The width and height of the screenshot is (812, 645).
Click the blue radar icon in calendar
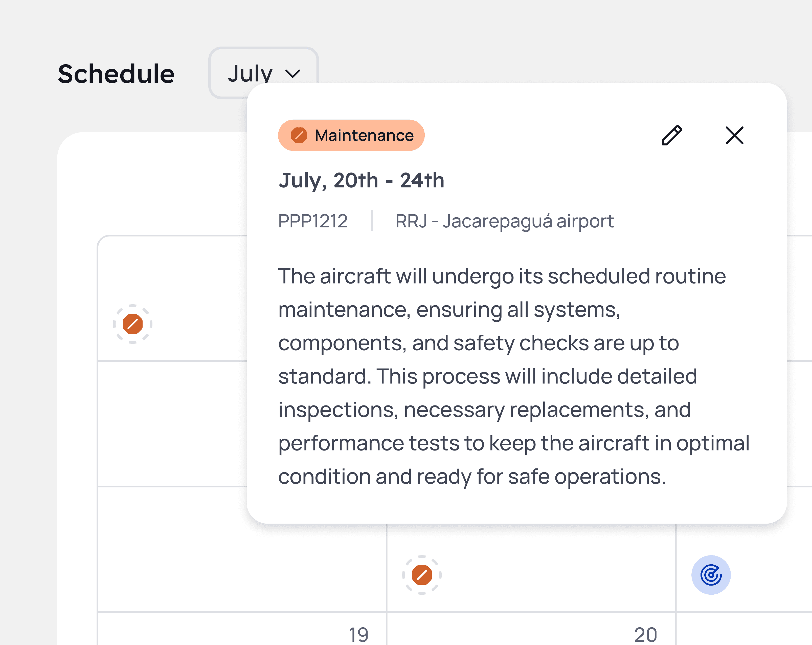click(711, 575)
